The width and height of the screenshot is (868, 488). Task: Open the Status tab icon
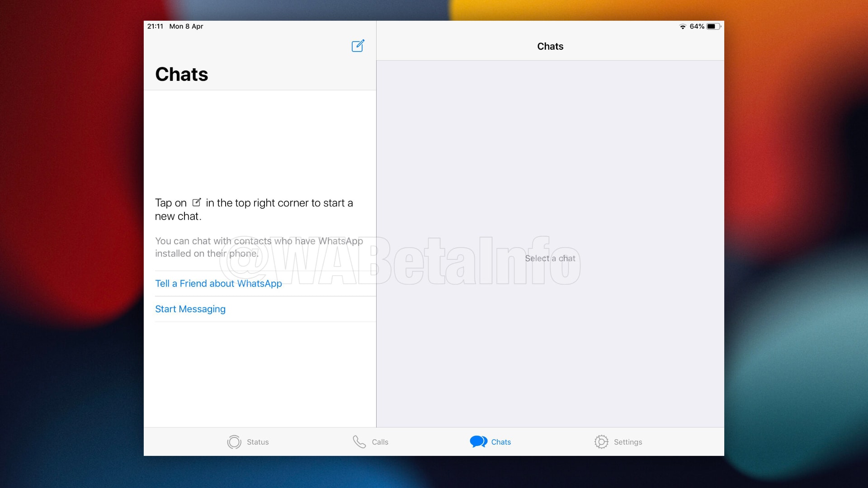[234, 442]
